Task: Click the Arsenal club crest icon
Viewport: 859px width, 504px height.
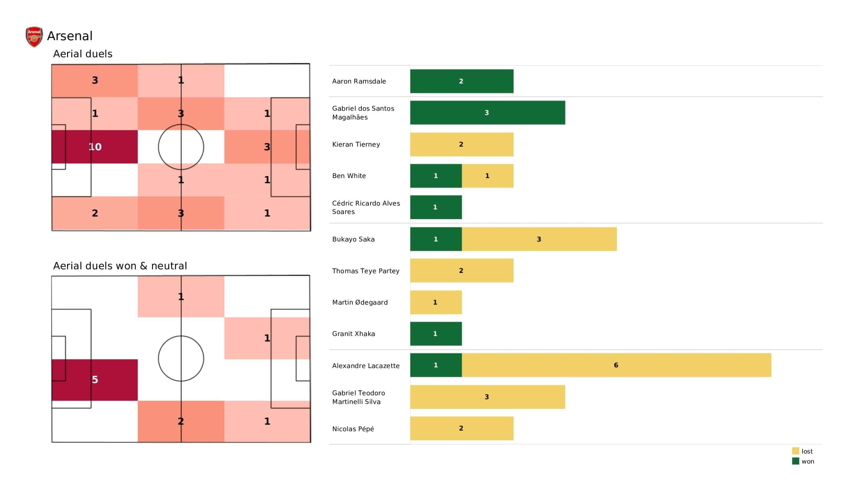Action: coord(34,37)
